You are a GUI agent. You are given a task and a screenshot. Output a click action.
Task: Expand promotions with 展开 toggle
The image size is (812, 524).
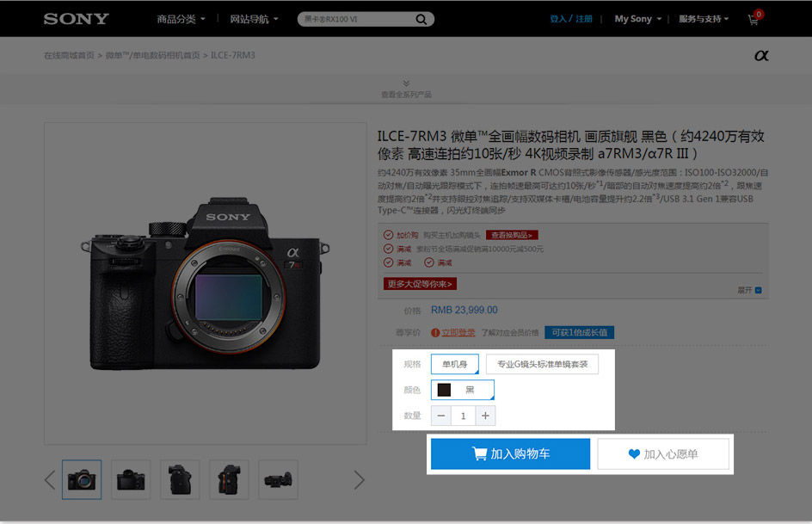pyautogui.click(x=749, y=290)
